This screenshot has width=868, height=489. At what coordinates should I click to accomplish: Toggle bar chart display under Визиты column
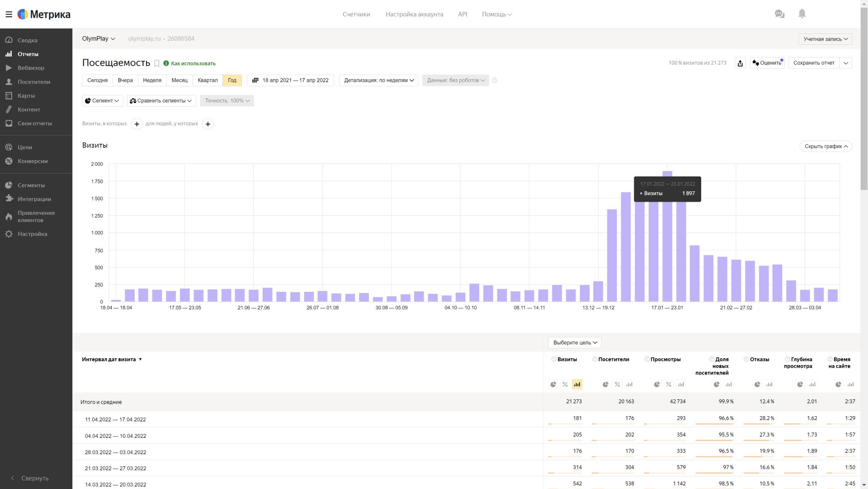pos(577,385)
